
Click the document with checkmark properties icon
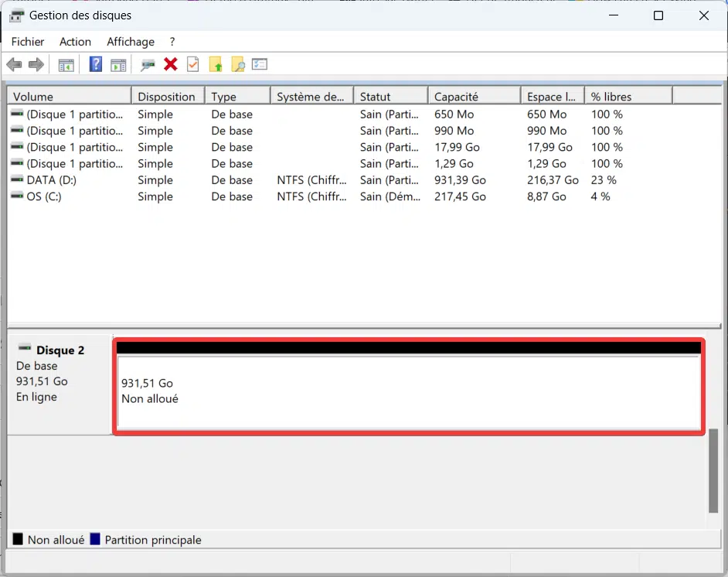[193, 65]
